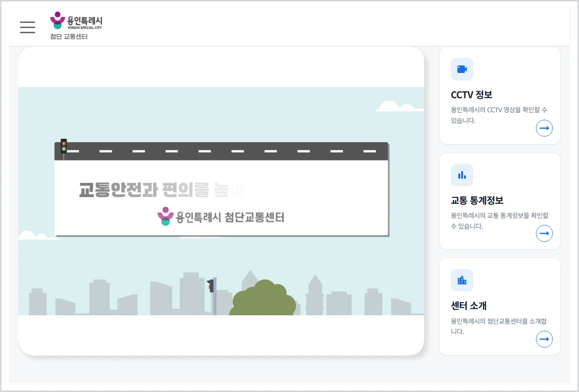Viewport: 579px width, 392px height.
Task: Open the hamburger navigation menu
Action: pos(28,27)
